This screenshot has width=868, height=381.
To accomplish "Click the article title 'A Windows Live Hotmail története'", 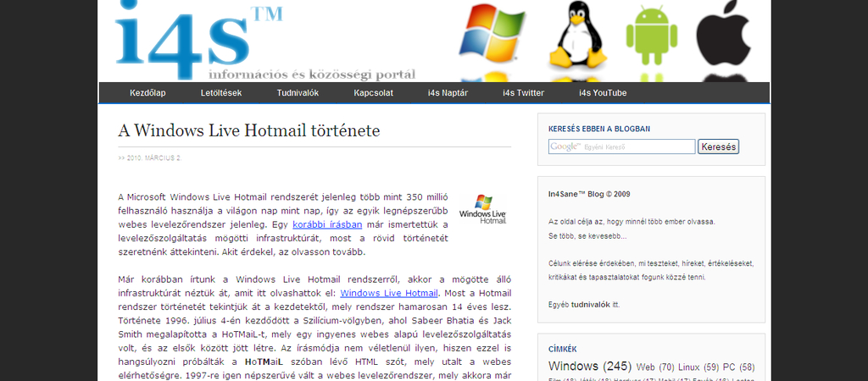I will (x=249, y=130).
